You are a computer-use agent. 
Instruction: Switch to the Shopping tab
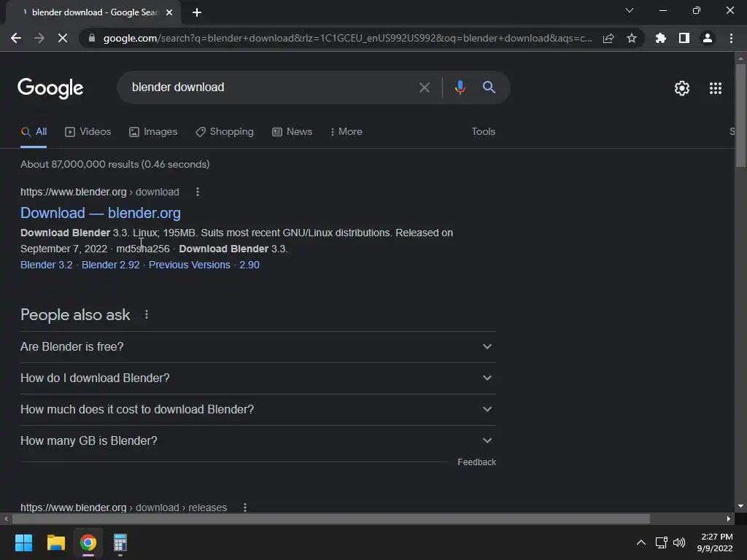click(225, 131)
